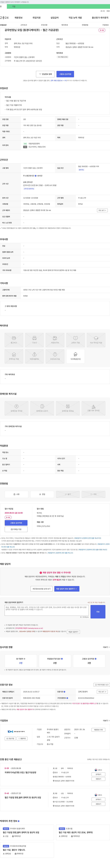Image resolution: width=110 pixels, height=868 pixels.
Task: Switch to the 근무조건 tab
Action: pos(24,25)
